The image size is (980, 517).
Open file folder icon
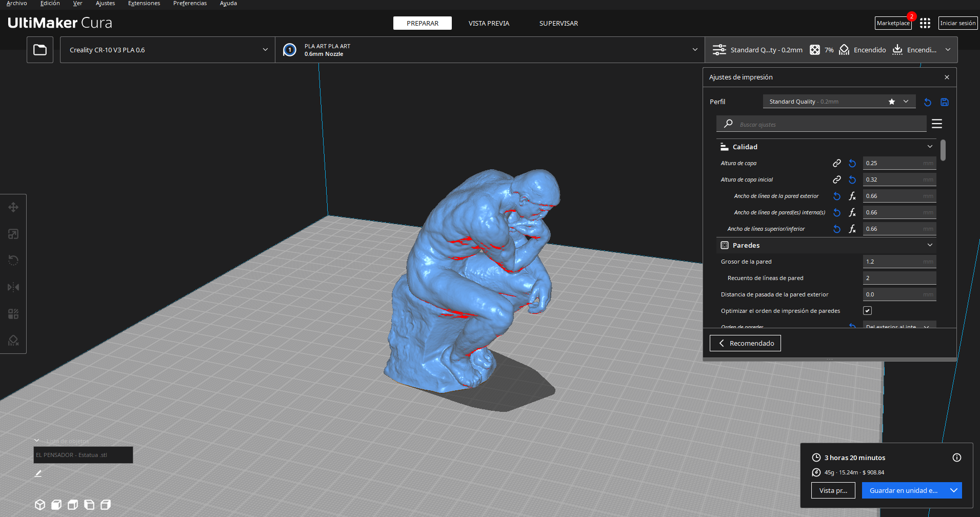(40, 50)
